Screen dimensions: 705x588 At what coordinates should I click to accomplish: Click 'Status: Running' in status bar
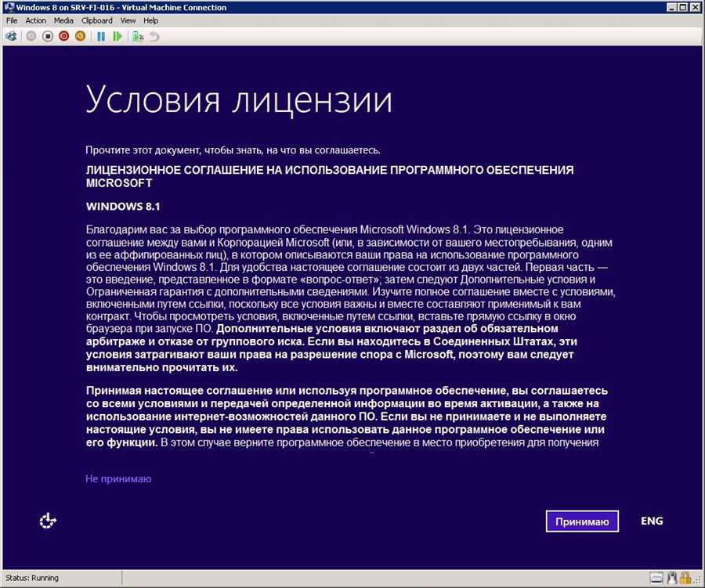tap(32, 578)
